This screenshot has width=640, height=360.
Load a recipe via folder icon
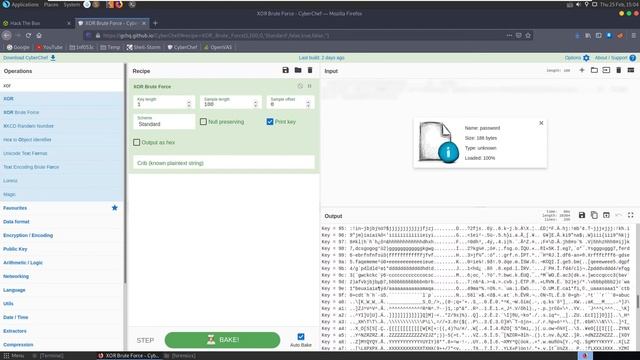pyautogui.click(x=298, y=70)
